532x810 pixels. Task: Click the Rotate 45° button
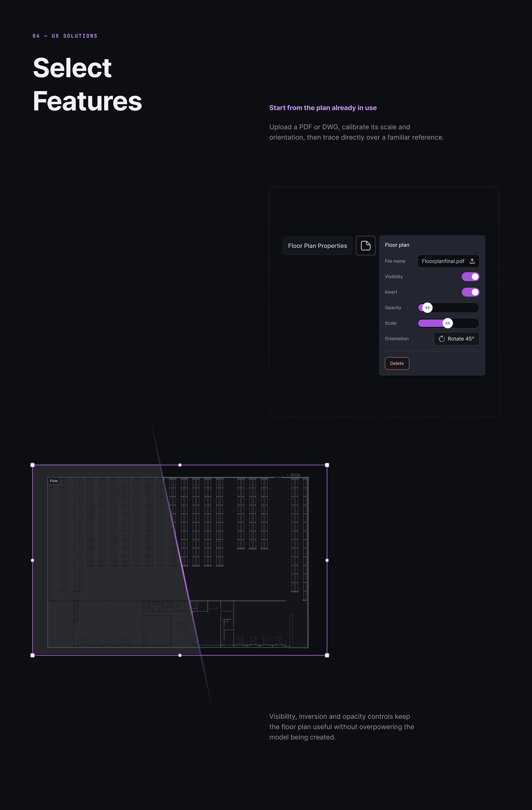coord(456,339)
